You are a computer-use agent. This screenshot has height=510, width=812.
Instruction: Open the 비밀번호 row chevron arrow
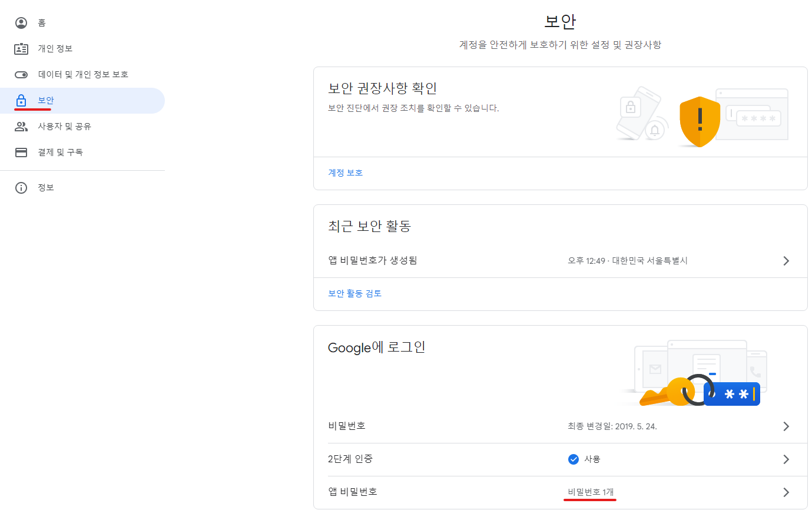pos(786,426)
